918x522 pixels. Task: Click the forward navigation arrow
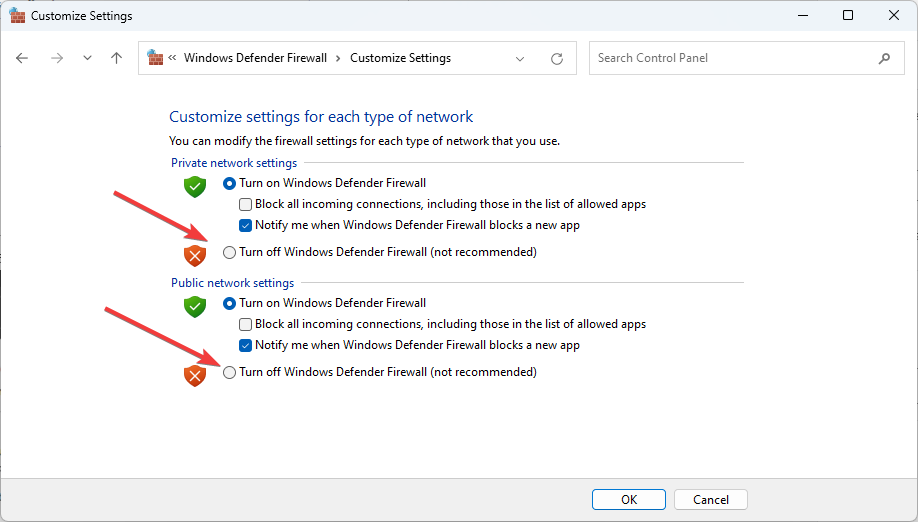[x=57, y=58]
